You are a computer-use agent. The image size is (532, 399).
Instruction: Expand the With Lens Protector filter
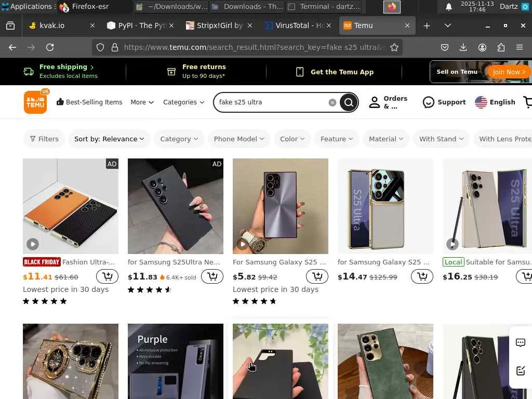[503, 139]
